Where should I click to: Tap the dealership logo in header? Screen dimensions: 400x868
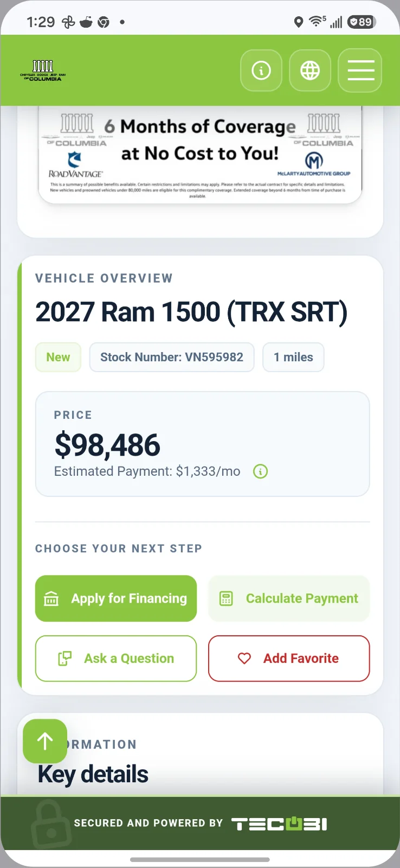pos(43,71)
